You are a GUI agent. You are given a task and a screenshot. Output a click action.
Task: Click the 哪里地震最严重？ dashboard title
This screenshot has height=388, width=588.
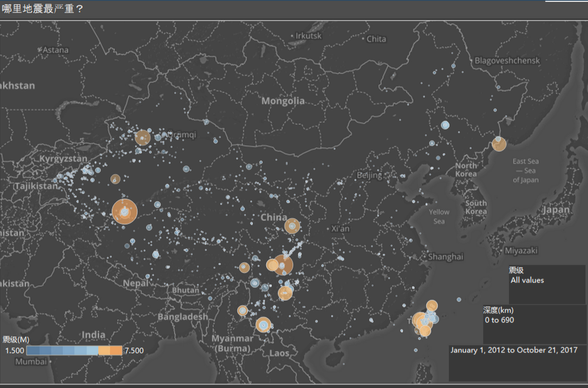[42, 9]
